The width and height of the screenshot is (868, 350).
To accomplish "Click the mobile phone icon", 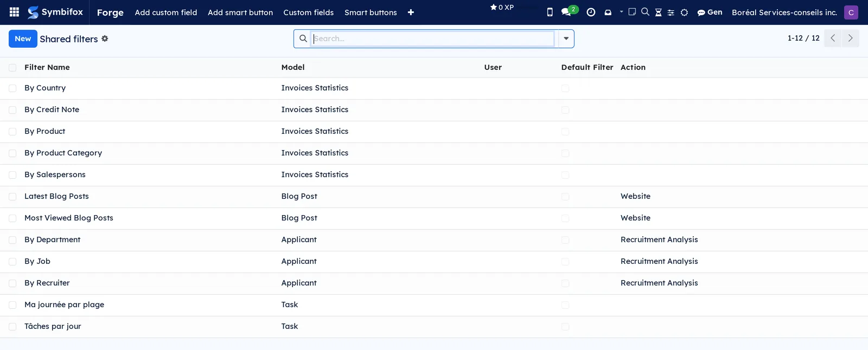I will (x=550, y=12).
